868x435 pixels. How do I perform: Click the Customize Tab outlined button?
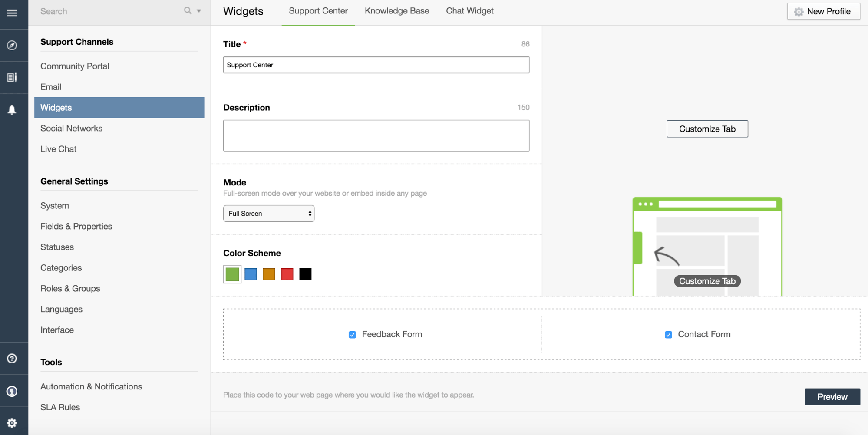(707, 129)
